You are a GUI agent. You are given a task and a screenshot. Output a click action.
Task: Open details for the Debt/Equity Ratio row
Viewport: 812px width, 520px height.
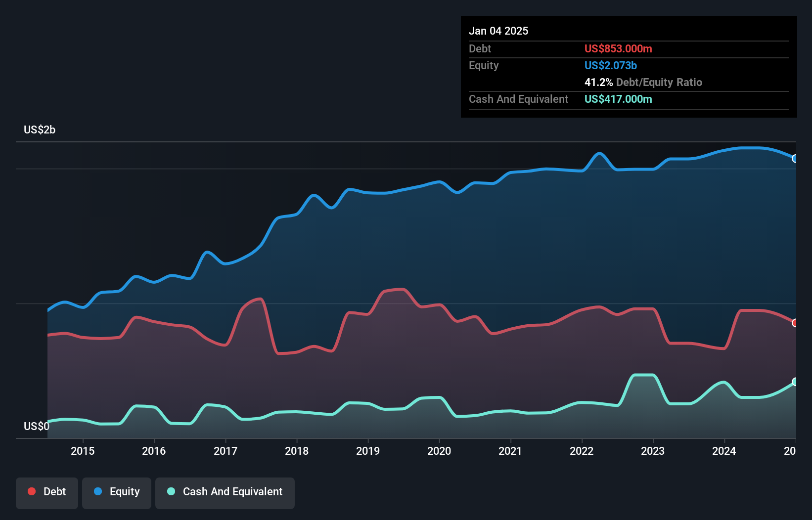point(644,82)
